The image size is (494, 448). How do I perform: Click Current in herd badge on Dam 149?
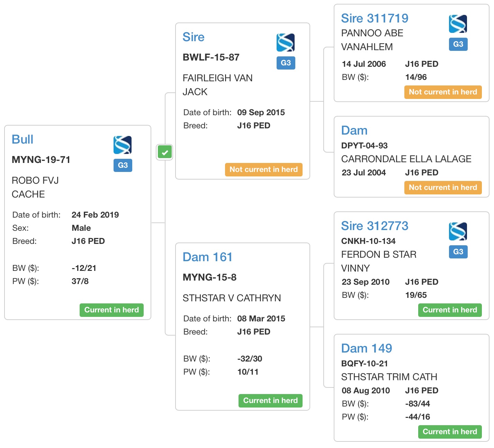pyautogui.click(x=450, y=432)
